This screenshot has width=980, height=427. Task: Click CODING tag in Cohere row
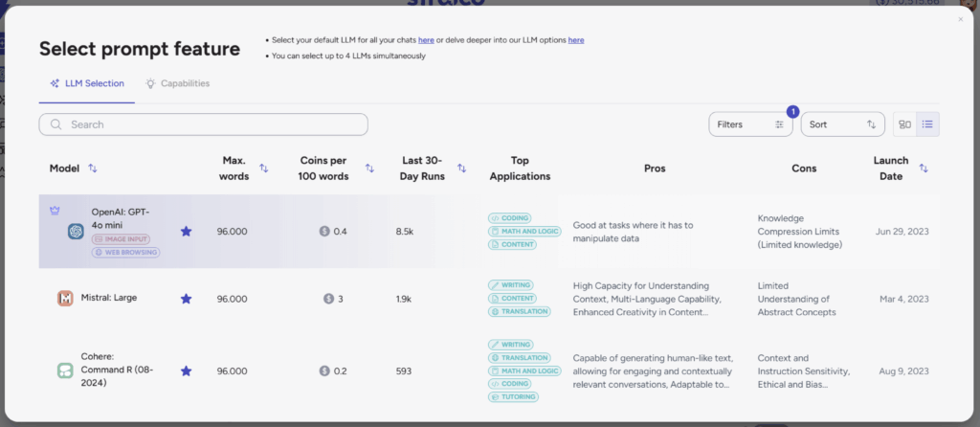point(509,384)
